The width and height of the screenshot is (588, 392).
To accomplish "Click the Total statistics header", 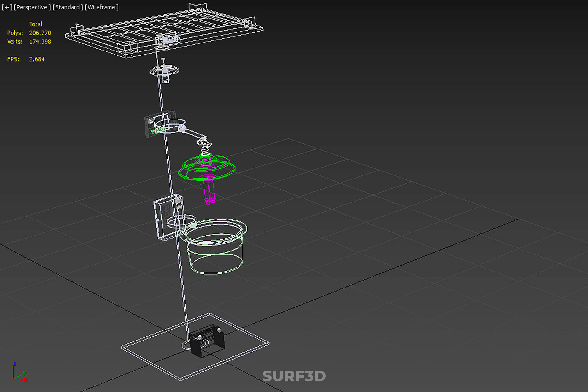I will (x=36, y=24).
